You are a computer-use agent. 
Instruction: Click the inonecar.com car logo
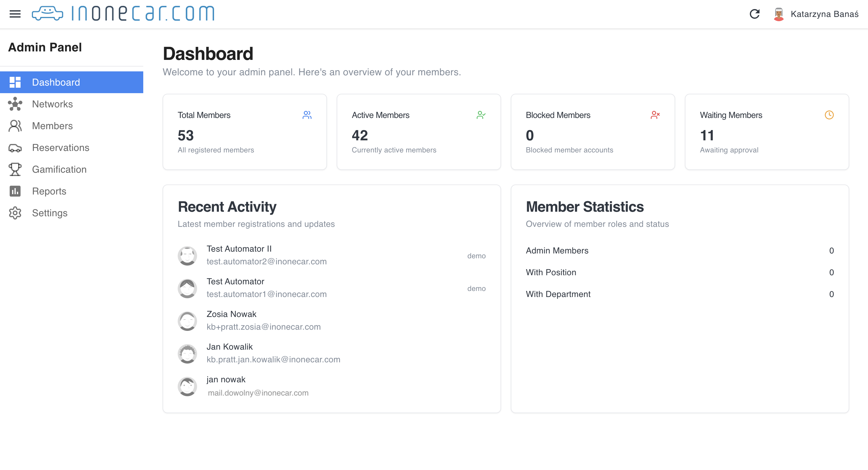tap(47, 14)
